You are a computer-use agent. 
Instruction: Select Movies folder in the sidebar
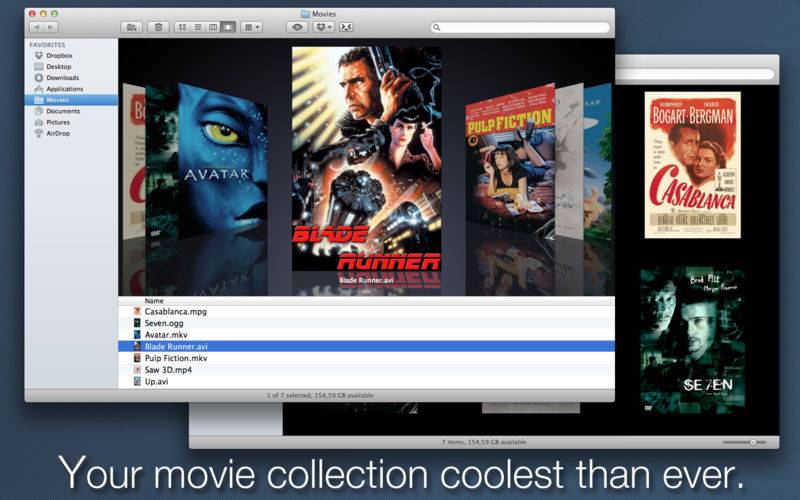(71, 100)
